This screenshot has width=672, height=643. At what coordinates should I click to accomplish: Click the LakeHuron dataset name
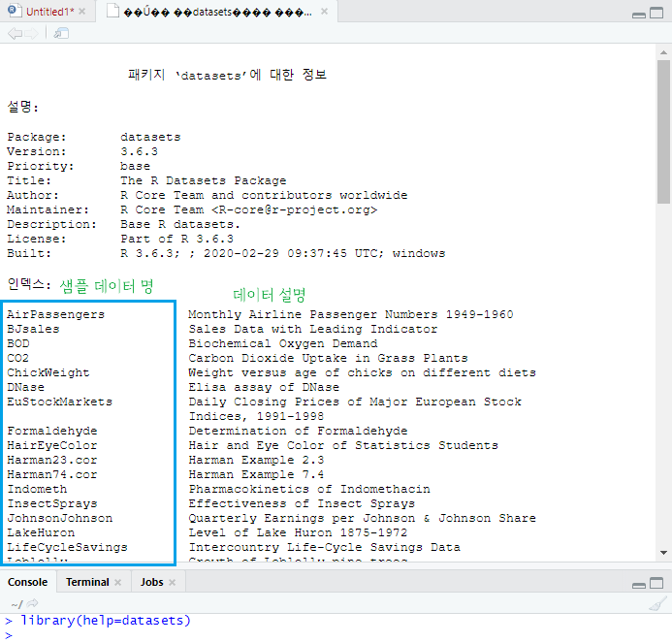coord(41,533)
